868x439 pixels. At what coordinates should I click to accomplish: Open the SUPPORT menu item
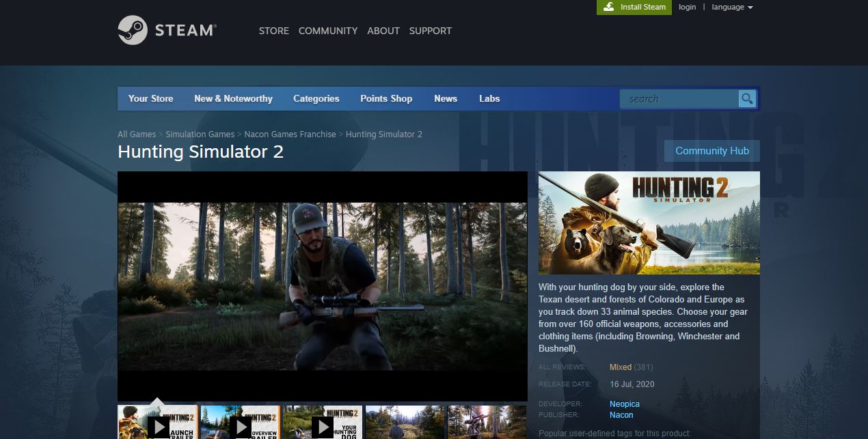[x=431, y=31]
